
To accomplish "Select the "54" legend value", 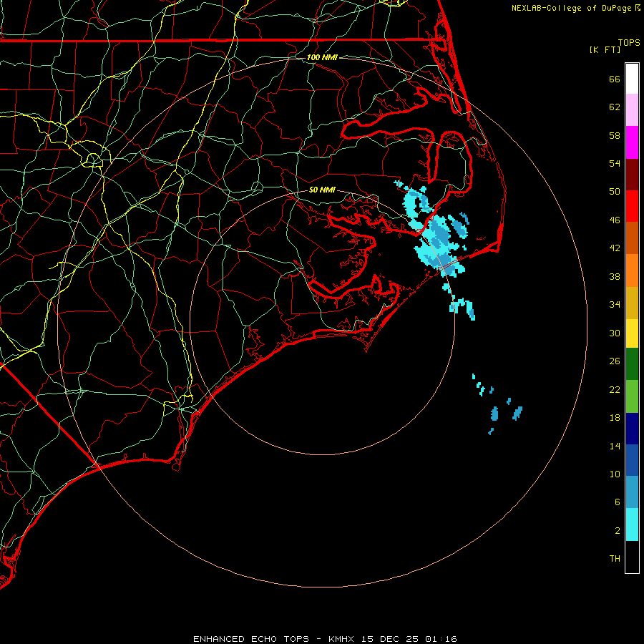I will 615,163.
